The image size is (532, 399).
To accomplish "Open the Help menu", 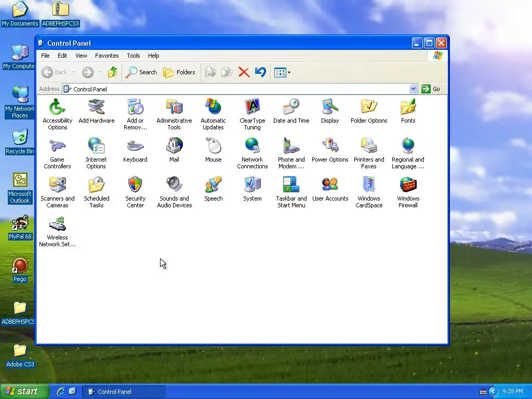I will [153, 56].
